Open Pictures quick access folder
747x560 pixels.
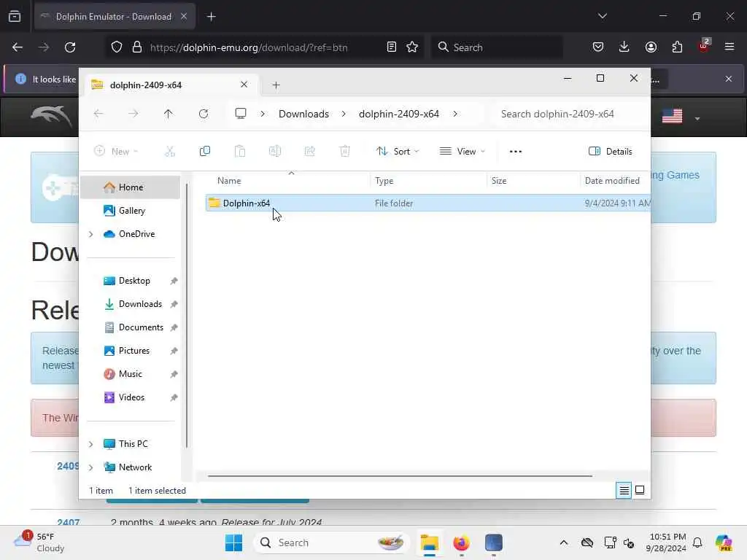(x=131, y=351)
